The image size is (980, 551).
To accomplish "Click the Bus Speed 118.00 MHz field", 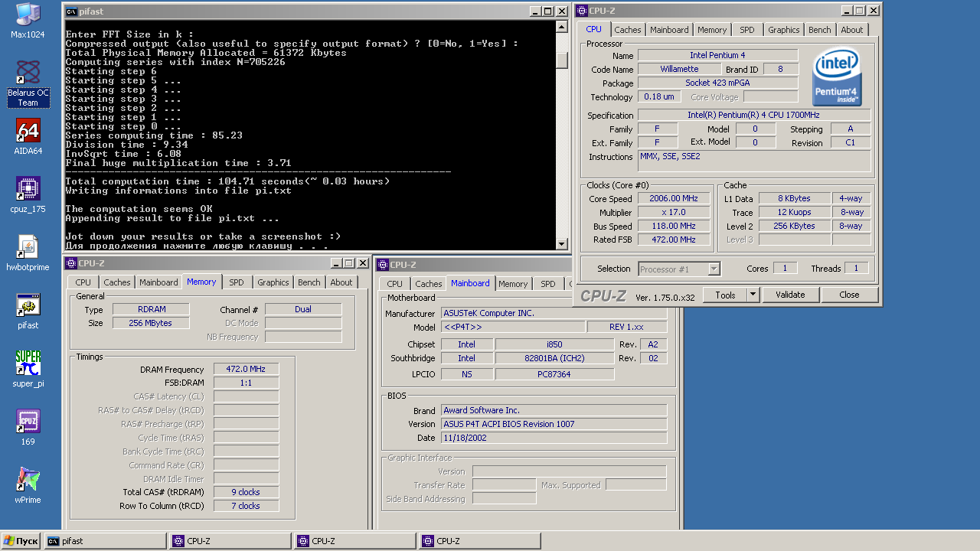I will 672,226.
